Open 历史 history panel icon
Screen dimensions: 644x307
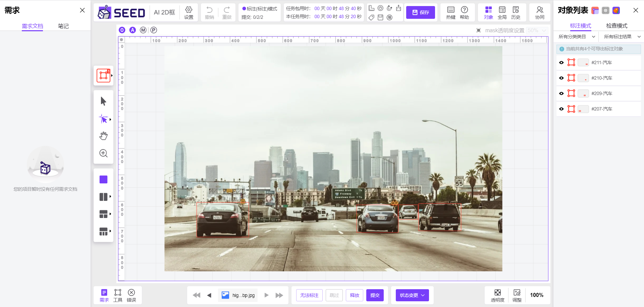pos(516,13)
